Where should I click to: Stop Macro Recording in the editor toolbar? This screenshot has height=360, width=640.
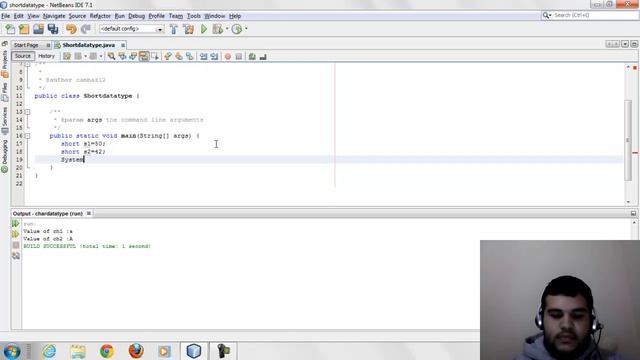[x=239, y=56]
